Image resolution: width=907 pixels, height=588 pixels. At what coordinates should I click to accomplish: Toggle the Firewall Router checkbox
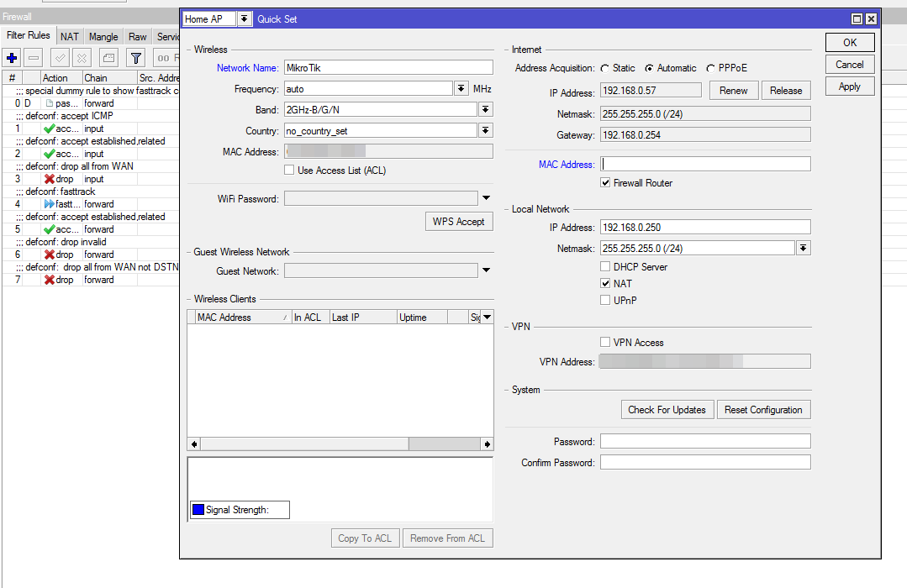[605, 183]
